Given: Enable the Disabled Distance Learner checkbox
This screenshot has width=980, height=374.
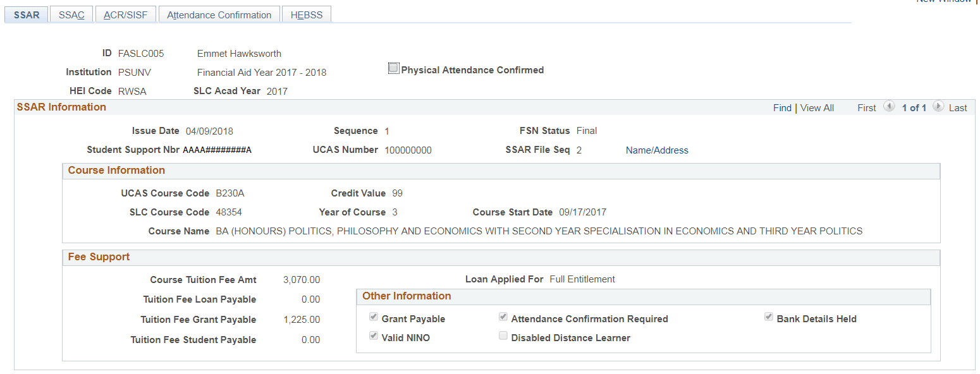Looking at the screenshot, I should click(x=503, y=336).
